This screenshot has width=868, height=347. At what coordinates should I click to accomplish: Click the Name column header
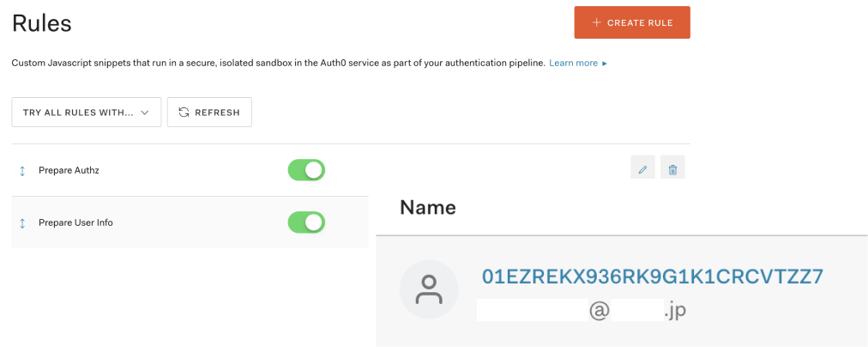(x=428, y=207)
